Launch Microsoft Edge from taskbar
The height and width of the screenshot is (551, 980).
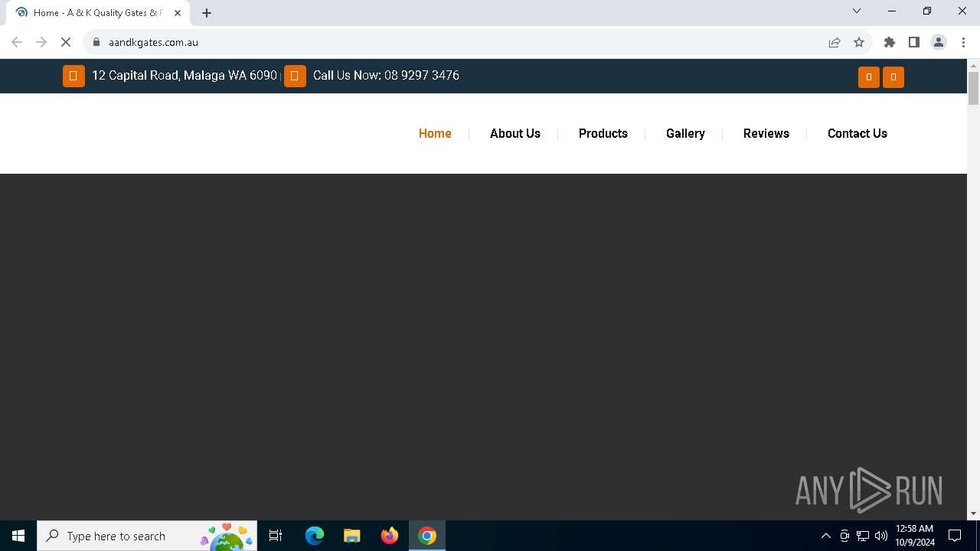315,536
